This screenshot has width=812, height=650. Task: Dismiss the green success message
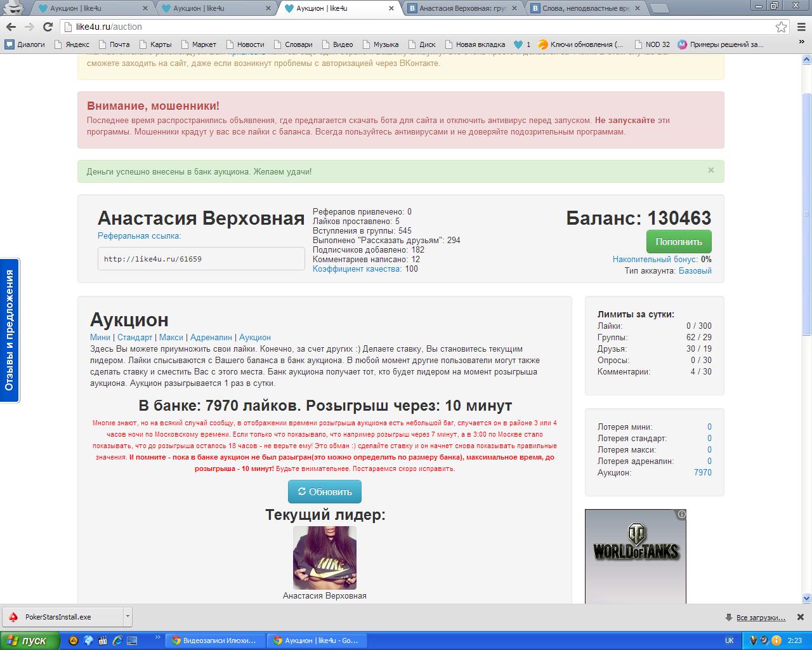[x=710, y=170]
